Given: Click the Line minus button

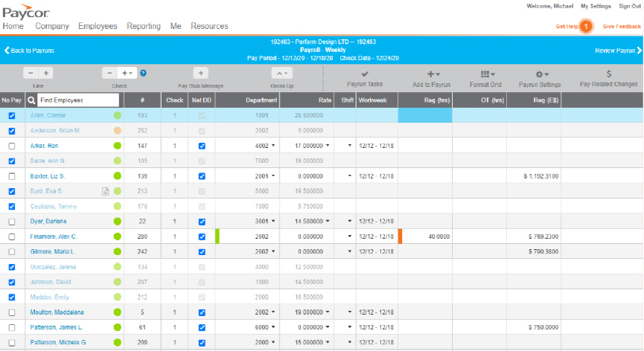Looking at the screenshot, I should pyautogui.click(x=31, y=73).
